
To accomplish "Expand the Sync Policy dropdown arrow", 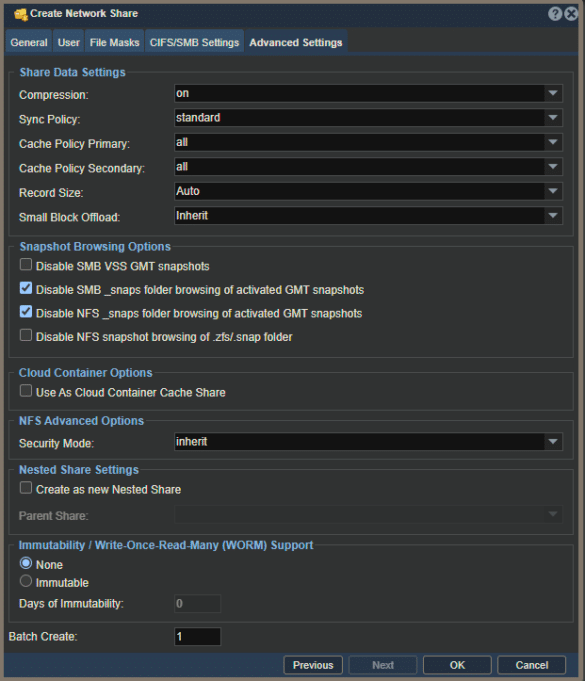I will click(x=553, y=118).
